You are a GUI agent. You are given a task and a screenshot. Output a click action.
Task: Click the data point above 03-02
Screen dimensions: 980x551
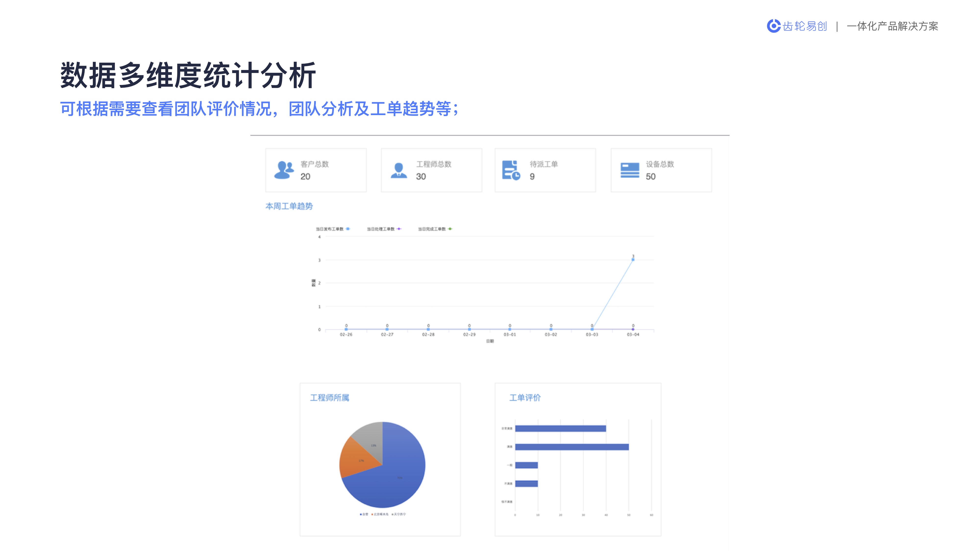tap(551, 329)
